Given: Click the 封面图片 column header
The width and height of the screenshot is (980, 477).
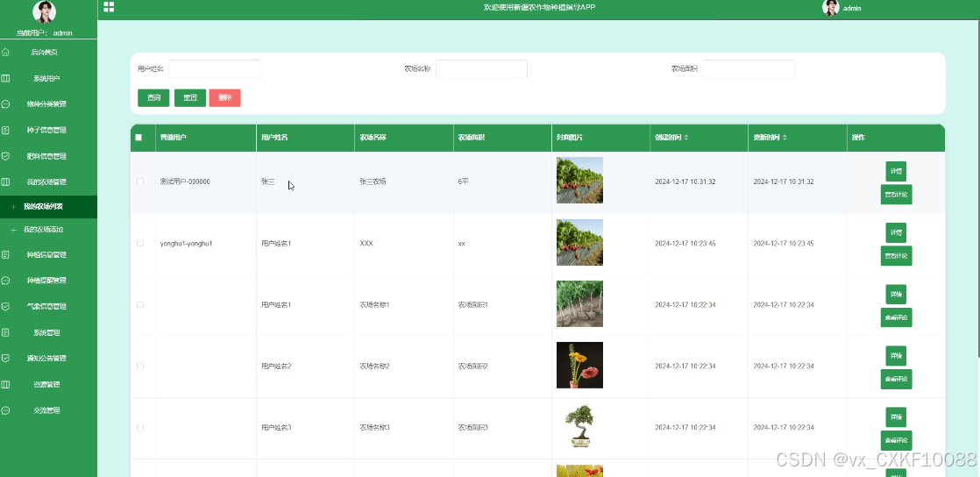Looking at the screenshot, I should pos(570,138).
